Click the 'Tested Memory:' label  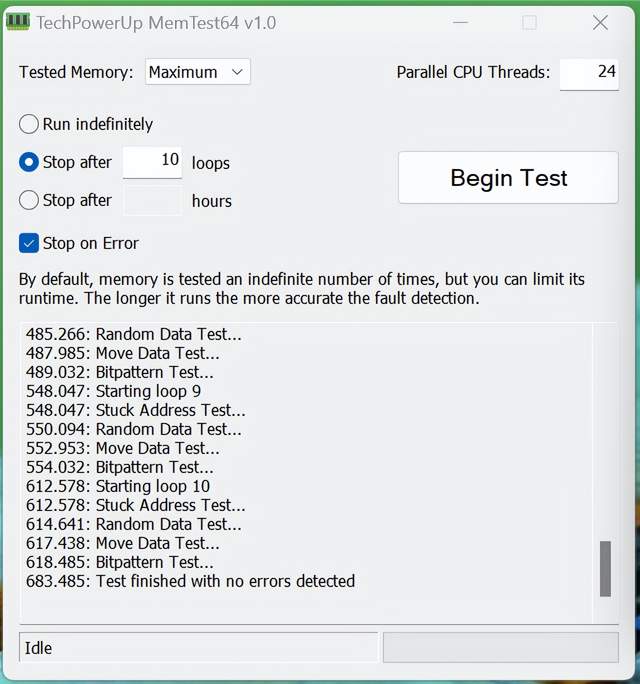[76, 72]
